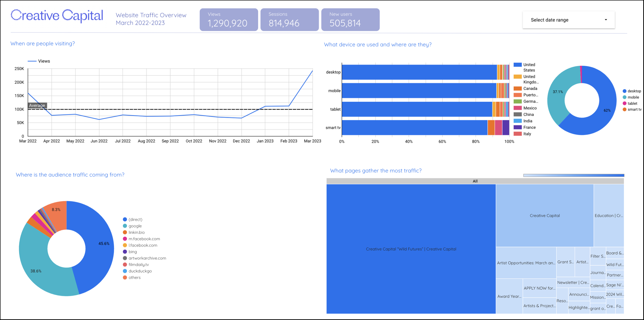
Task: Click the linkin.bio legend dot
Action: tap(125, 232)
